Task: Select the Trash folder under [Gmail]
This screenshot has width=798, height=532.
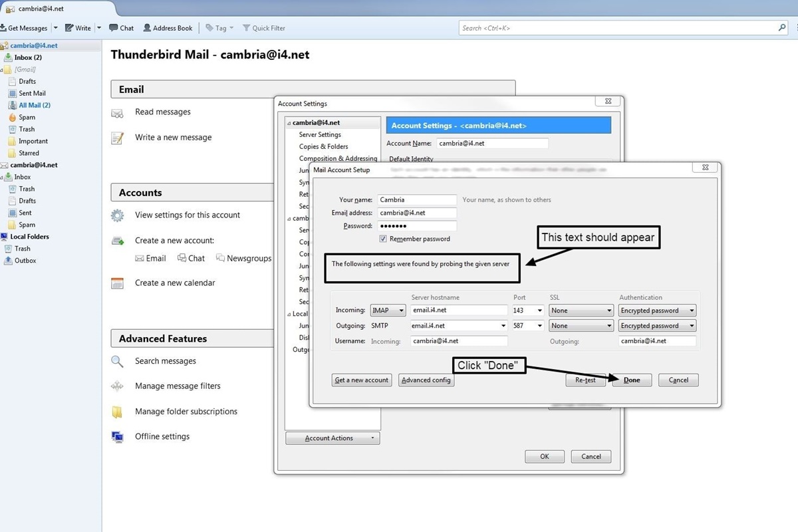Action: [27, 129]
